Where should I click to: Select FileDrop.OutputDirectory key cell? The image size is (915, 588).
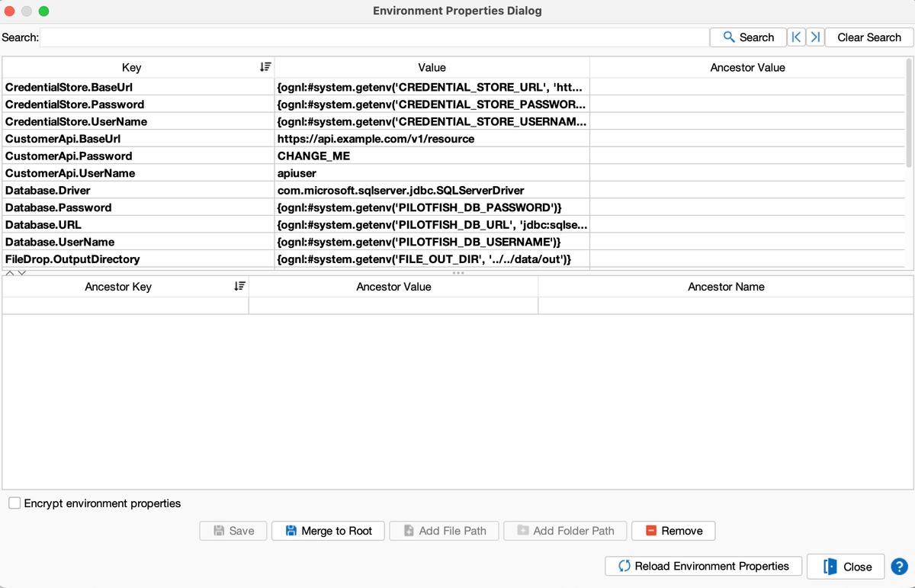pos(138,259)
